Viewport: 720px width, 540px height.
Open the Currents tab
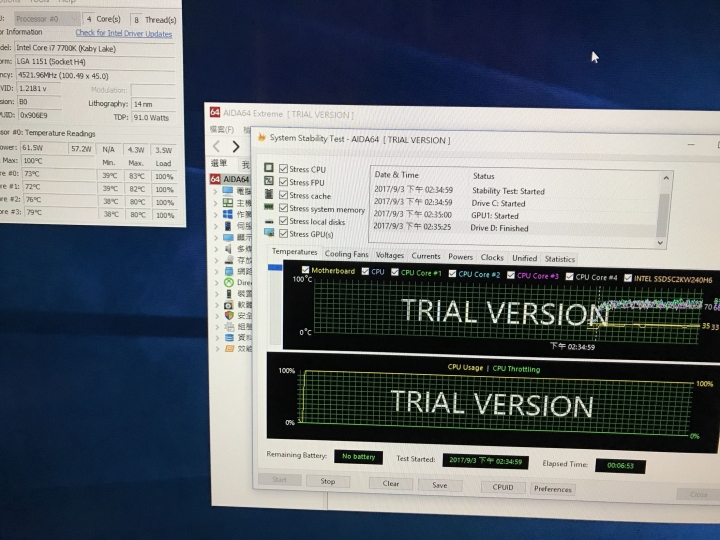tap(426, 256)
